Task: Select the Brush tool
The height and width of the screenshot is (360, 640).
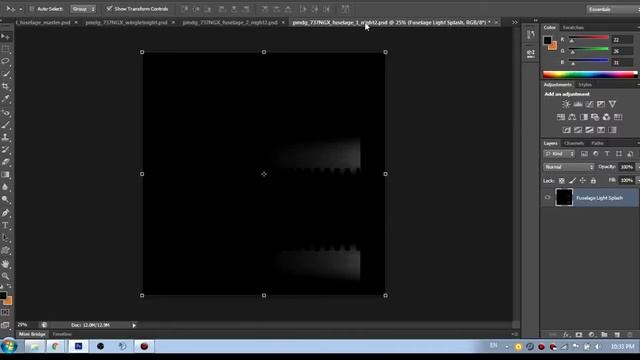Action: [x=5, y=125]
